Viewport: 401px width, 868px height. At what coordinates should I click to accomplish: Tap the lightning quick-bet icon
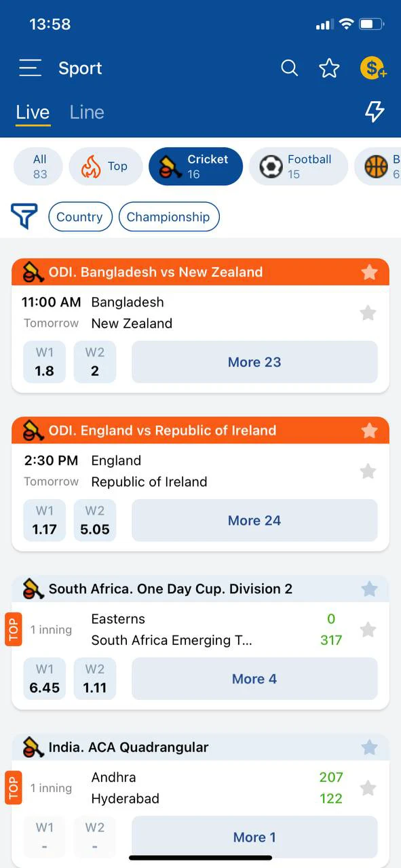(x=375, y=111)
